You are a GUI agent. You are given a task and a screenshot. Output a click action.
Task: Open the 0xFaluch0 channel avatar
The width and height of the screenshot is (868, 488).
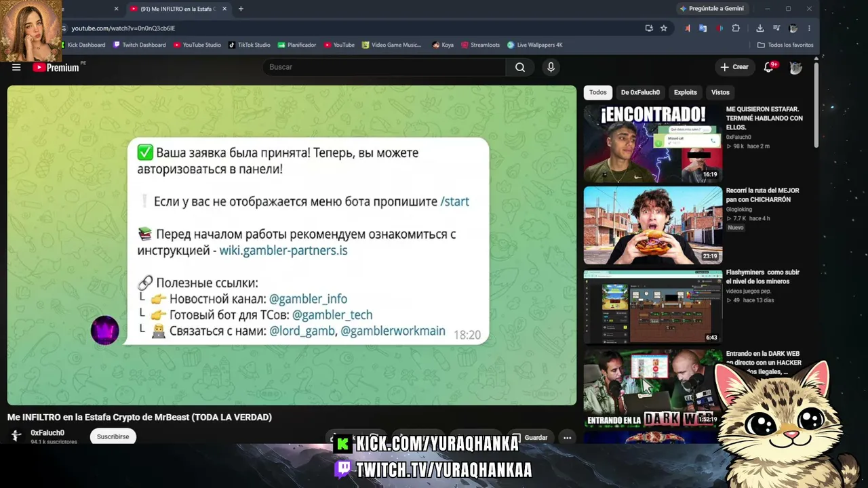[x=16, y=436]
